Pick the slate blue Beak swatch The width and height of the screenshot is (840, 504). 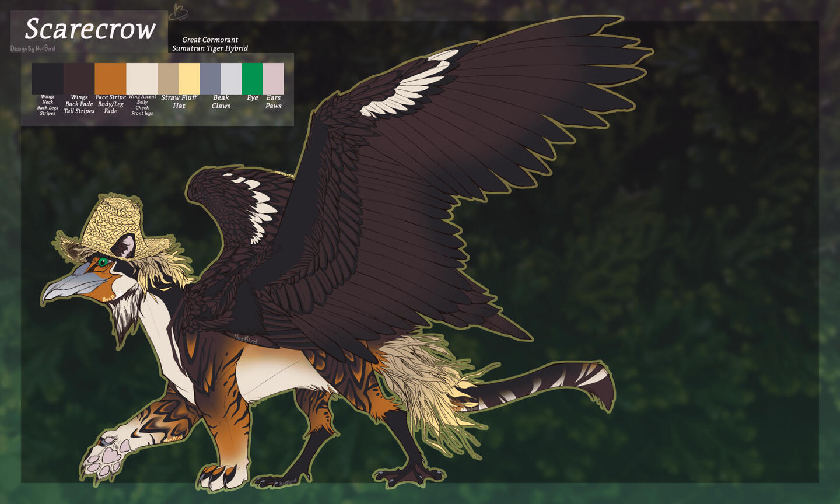pos(210,78)
